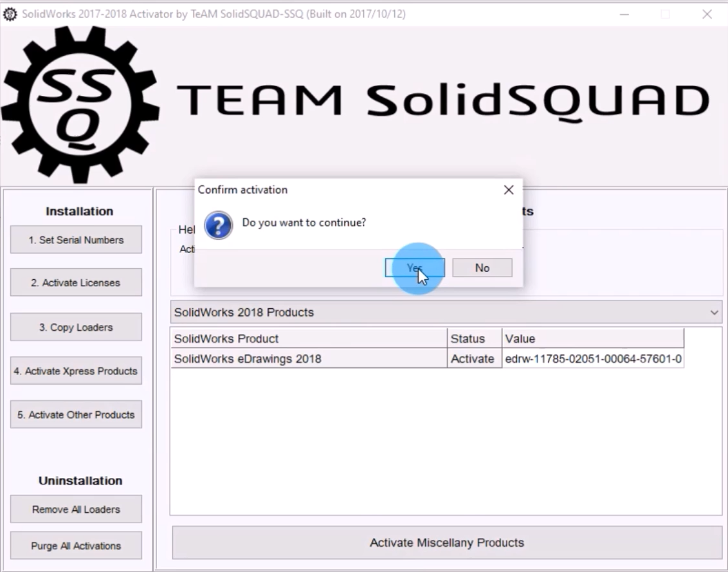
Task: Click the Remove All Loaders button
Action: [x=76, y=510]
